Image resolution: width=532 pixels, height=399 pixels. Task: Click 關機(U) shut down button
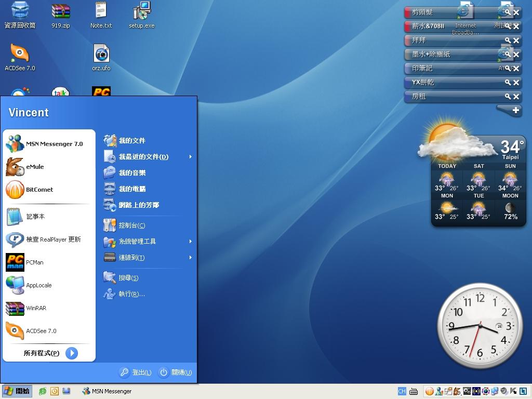tap(176, 373)
